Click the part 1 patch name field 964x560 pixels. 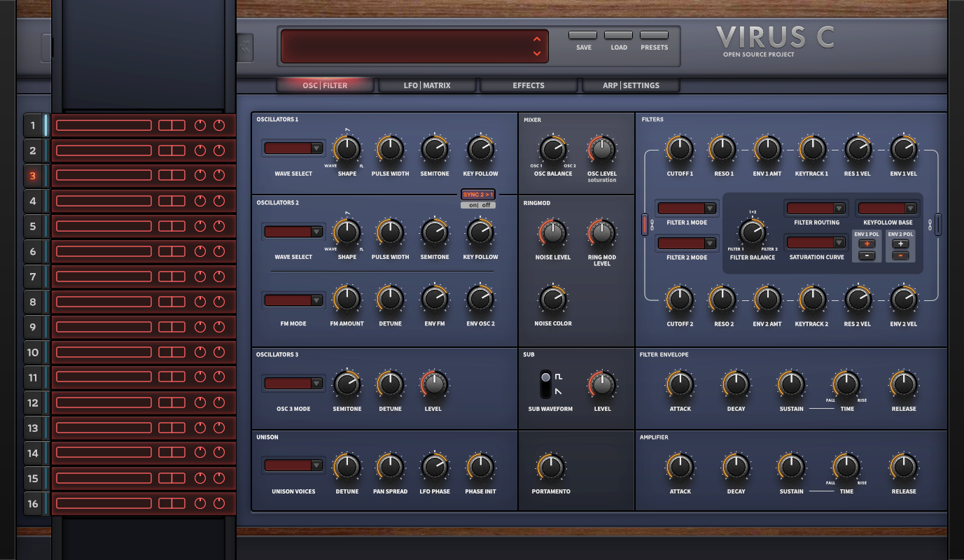click(x=104, y=126)
